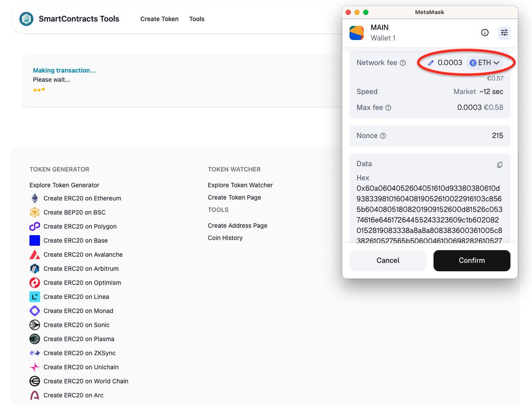
Task: Open Create Address Page link
Action: [x=238, y=225]
